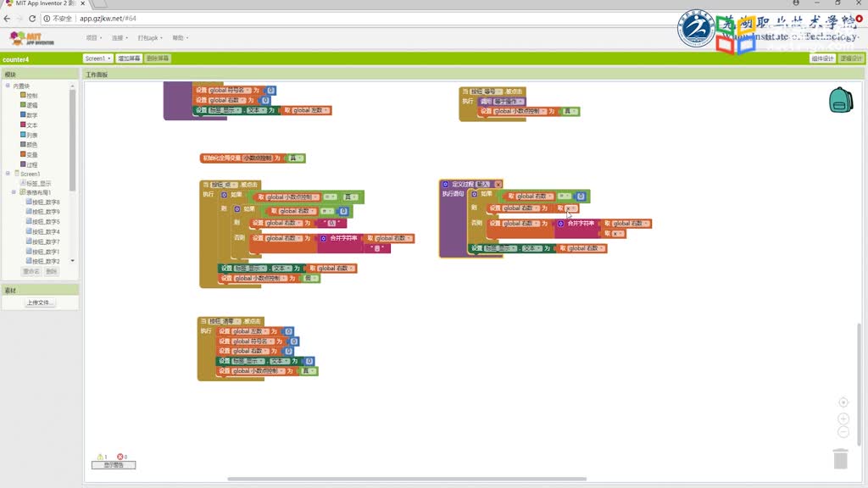Collapse the Screen1 tree node
Image resolution: width=868 pixels, height=488 pixels.
pyautogui.click(x=8, y=174)
